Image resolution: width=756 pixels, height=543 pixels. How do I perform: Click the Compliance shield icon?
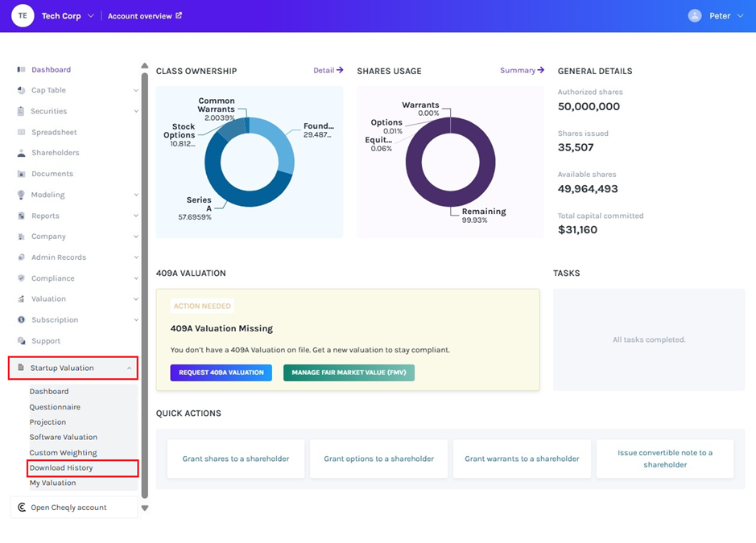(x=21, y=278)
